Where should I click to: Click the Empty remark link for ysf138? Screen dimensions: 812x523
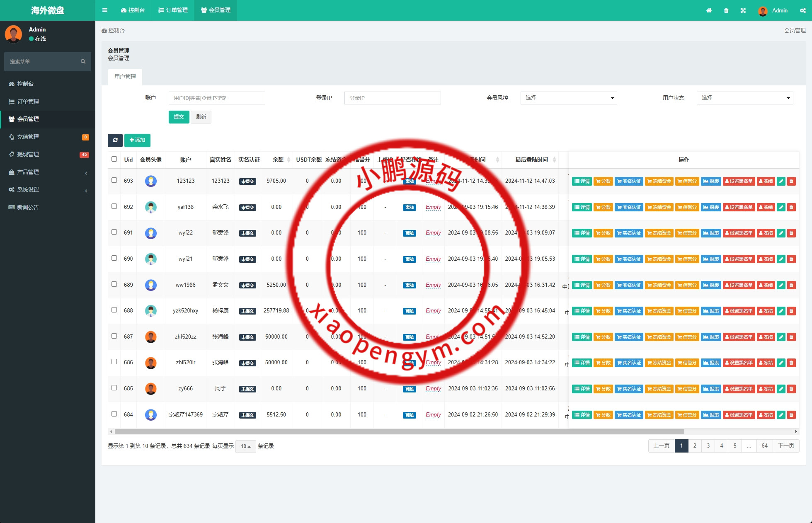433,207
